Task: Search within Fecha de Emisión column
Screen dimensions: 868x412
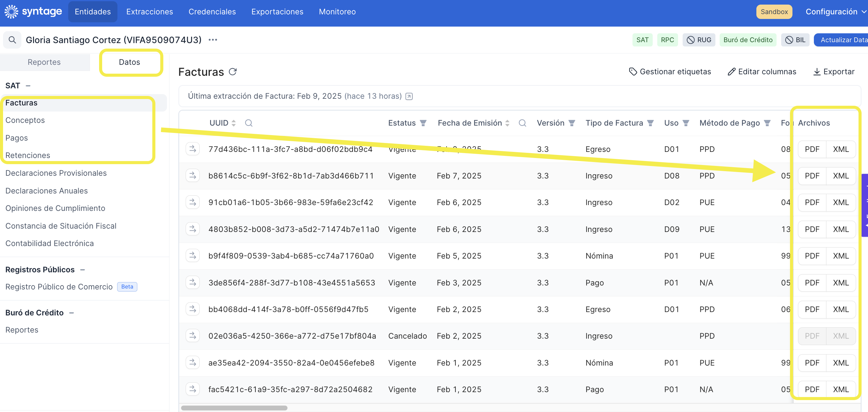Action: click(522, 123)
